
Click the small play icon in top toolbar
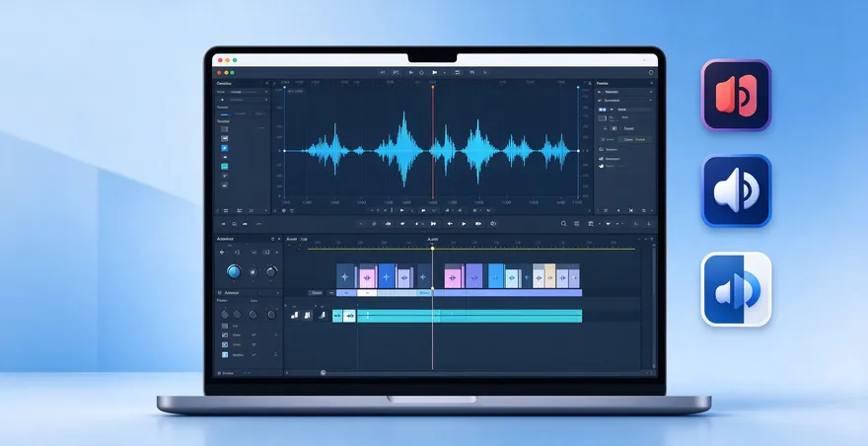click(x=485, y=73)
